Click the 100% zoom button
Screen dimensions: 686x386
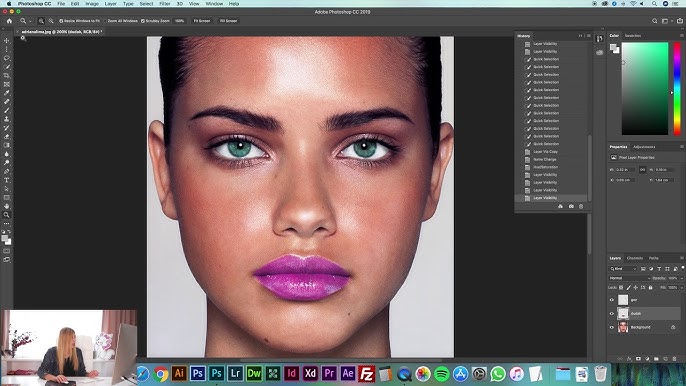[179, 21]
